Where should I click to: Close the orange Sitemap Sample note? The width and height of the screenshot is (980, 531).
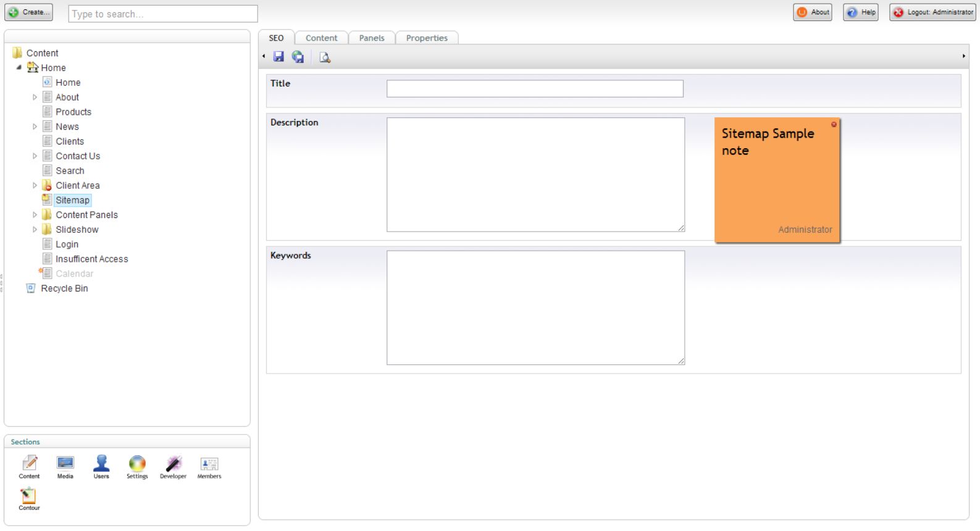point(834,125)
